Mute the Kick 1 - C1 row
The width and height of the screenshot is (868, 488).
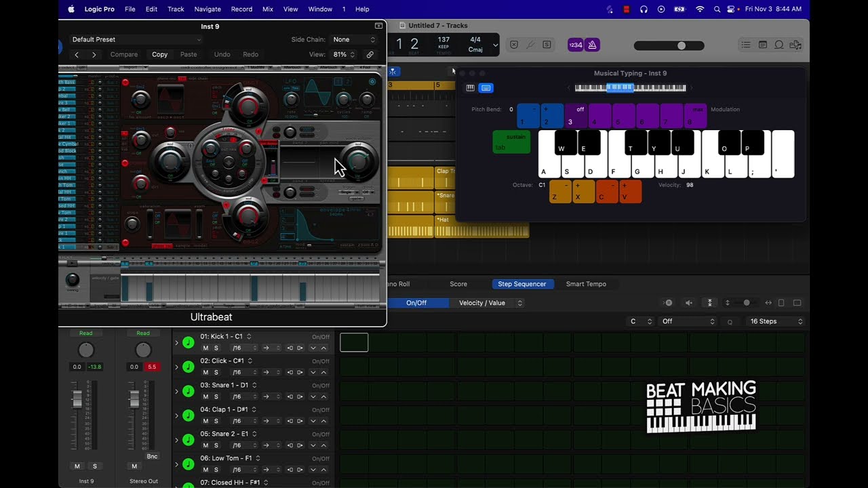click(205, 348)
